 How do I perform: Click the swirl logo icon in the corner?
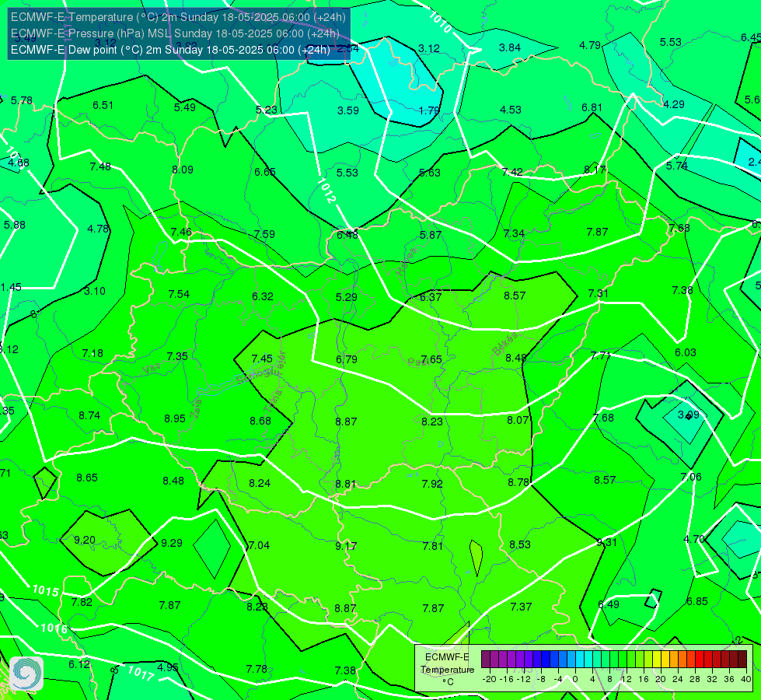26,674
